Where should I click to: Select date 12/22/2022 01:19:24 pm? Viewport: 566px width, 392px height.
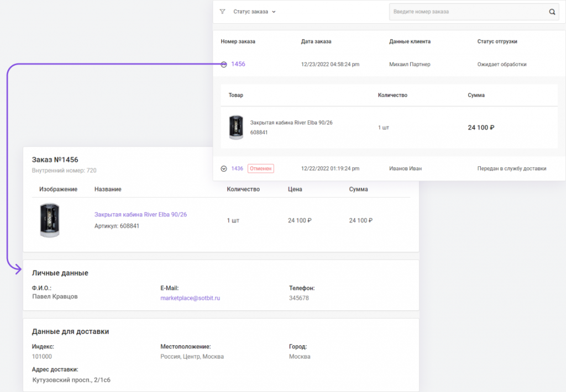pos(331,168)
